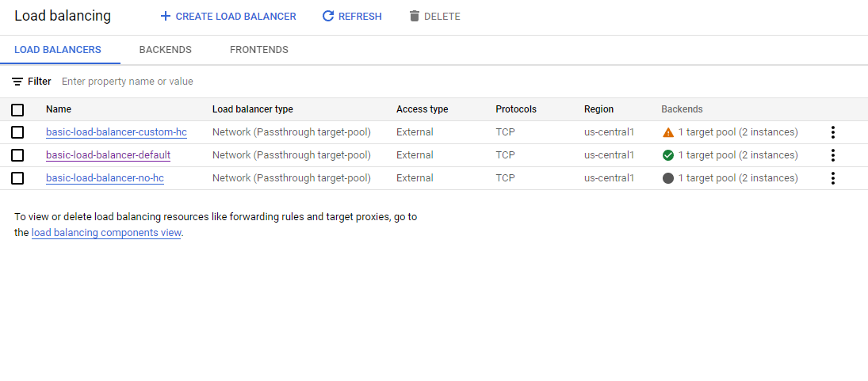Click the Delete trash can icon
Screen dimensions: 868x381
[x=414, y=17]
